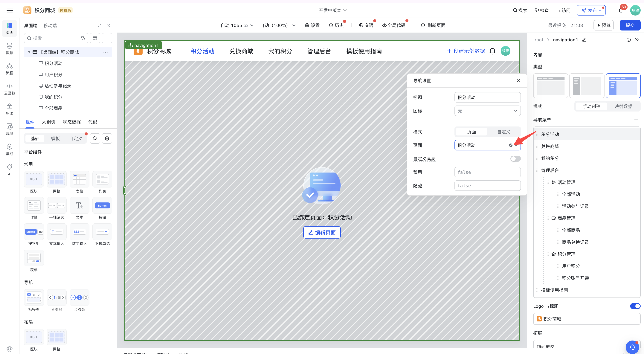The width and height of the screenshot is (644, 354).
Task: Open the 开发中版本 version dropdown
Action: pos(332,10)
